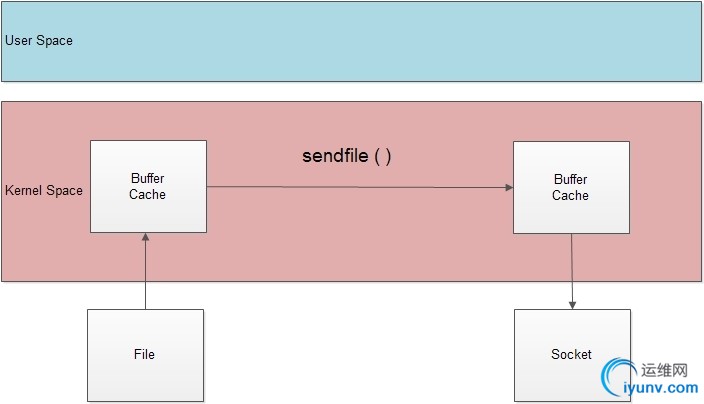Select the left Buffer Cache box

tap(149, 186)
